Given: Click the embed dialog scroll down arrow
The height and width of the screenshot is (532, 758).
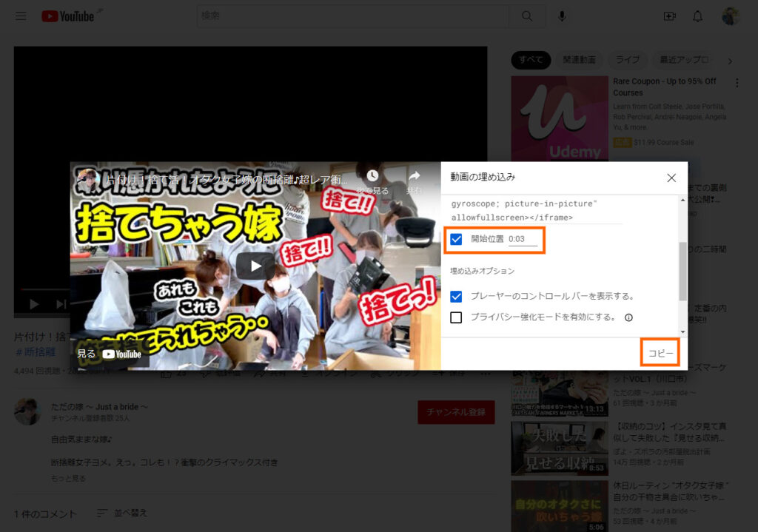Looking at the screenshot, I should [x=682, y=331].
